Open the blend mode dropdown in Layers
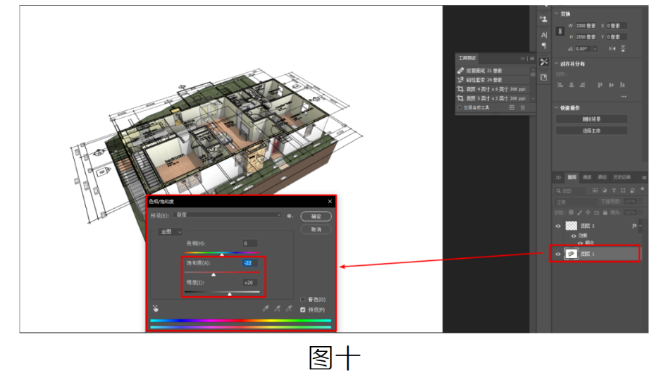This screenshot has height=380, width=658. 577,202
